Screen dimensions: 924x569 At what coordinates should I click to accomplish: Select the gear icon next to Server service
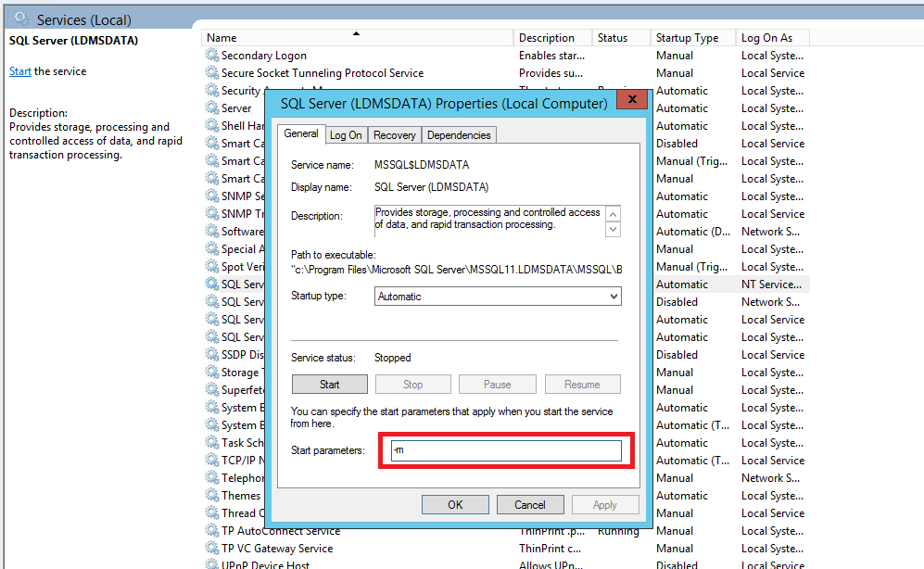point(212,108)
